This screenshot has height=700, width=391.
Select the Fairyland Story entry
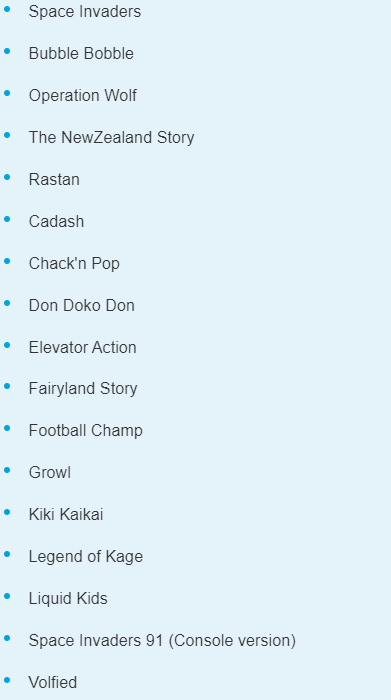[83, 388]
